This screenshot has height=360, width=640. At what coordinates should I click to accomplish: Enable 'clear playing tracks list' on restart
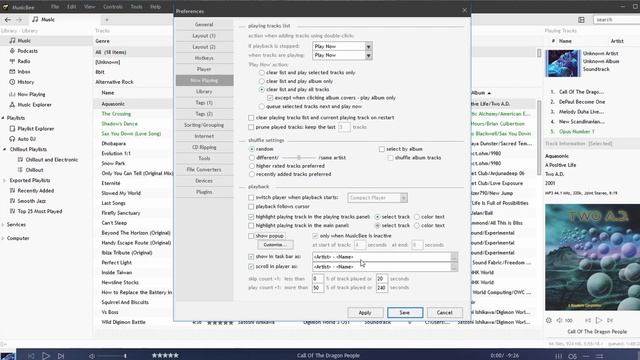[251, 118]
